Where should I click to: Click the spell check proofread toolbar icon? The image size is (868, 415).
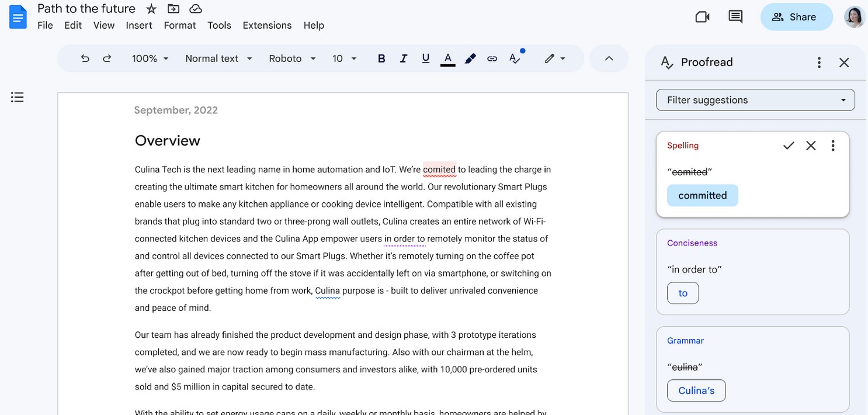pyautogui.click(x=516, y=57)
